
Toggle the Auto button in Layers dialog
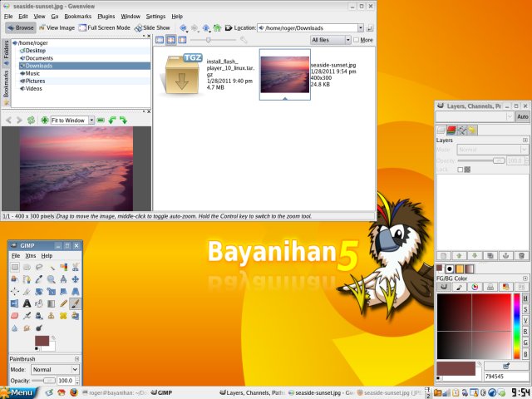522,117
